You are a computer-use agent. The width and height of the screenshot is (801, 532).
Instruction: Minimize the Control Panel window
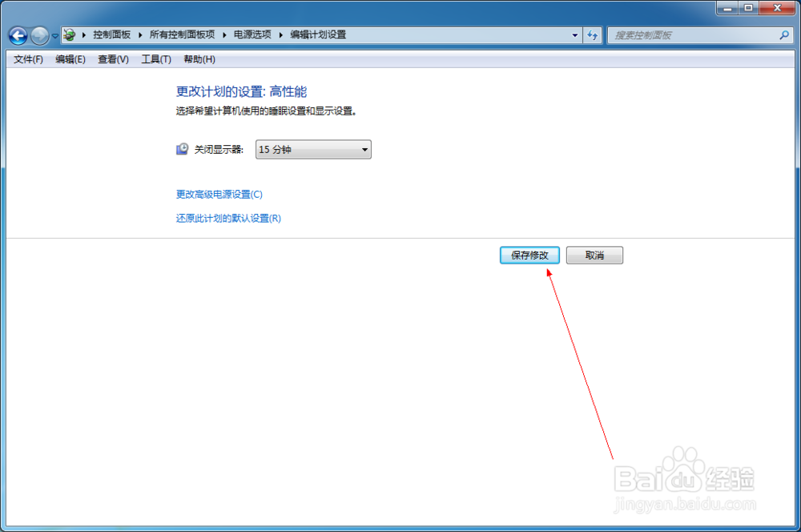(x=727, y=8)
